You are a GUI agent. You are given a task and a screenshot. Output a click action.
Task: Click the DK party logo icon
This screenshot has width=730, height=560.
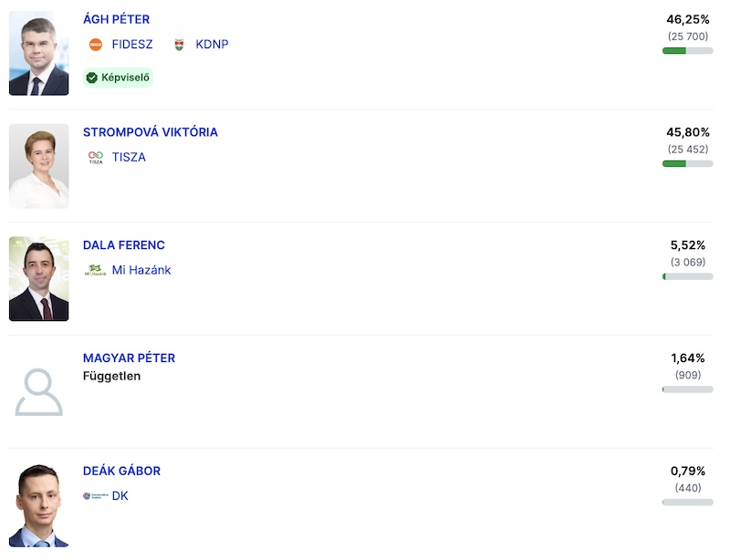95,496
